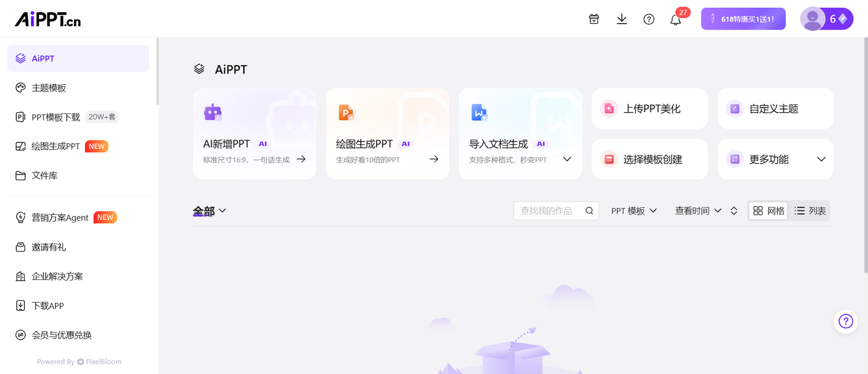Click the purple icon on 自定义主题

[x=735, y=109]
